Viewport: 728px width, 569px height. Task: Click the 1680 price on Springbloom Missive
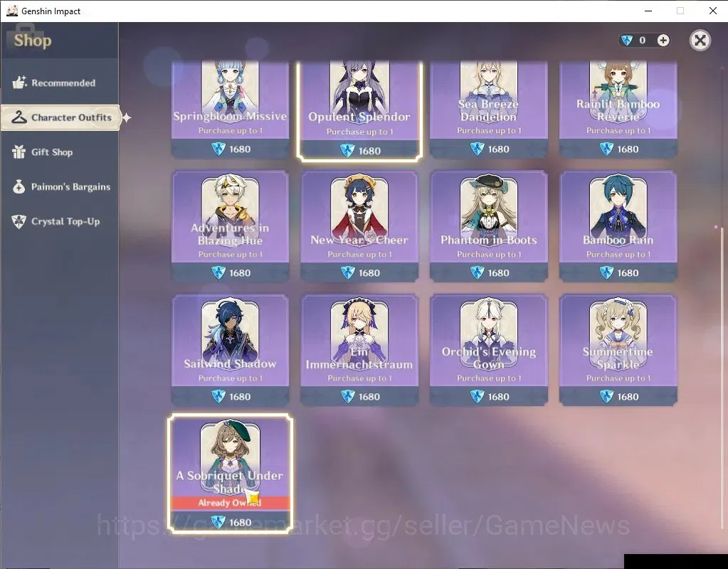click(240, 149)
